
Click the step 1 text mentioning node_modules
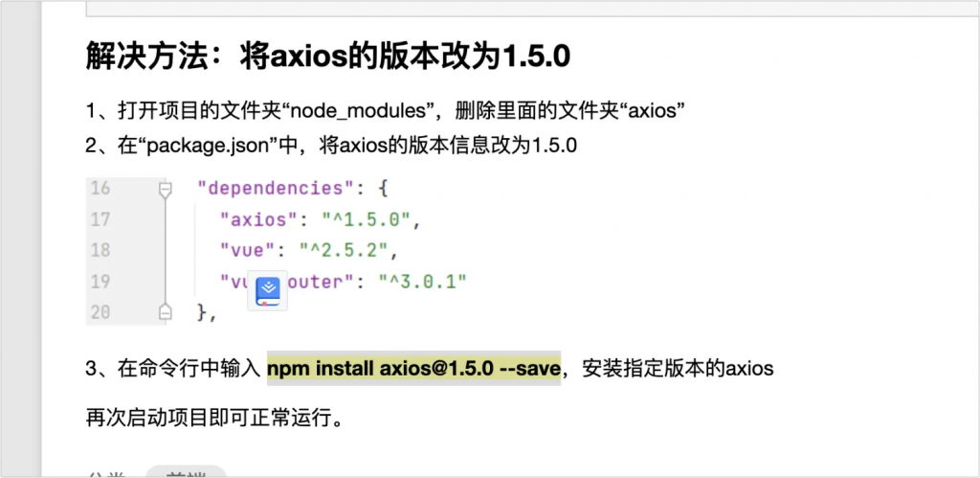click(385, 111)
